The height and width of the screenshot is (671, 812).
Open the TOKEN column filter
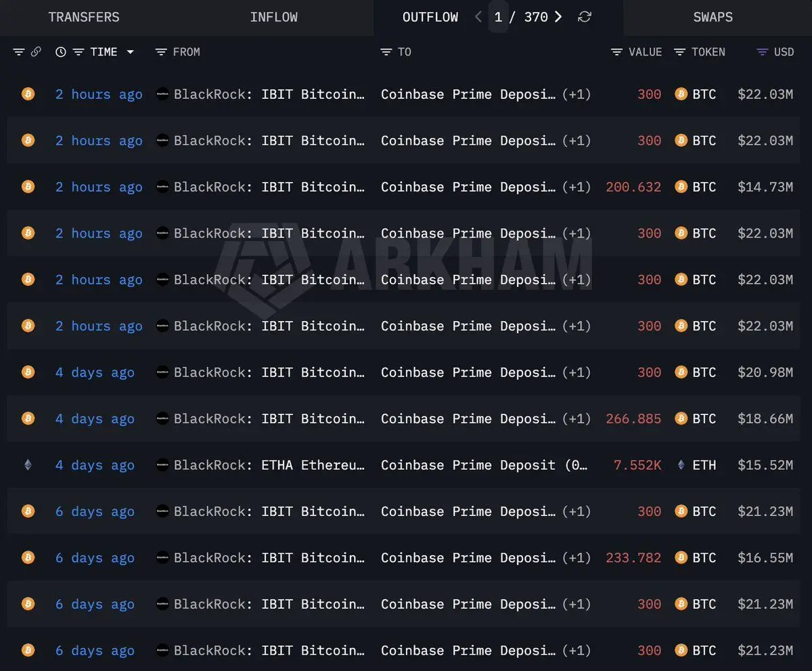point(680,52)
